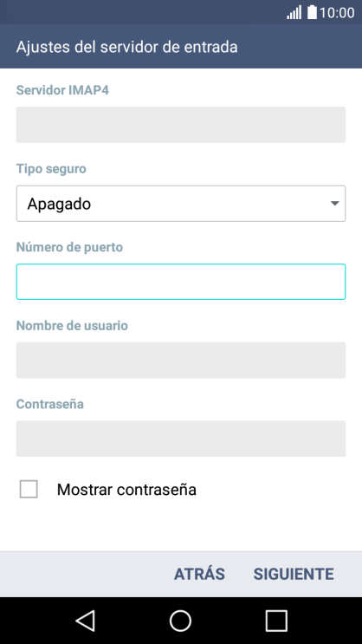Open the Tipo seguro dropdown showing Apagado
Viewport: 362px width, 644px height.
[181, 204]
